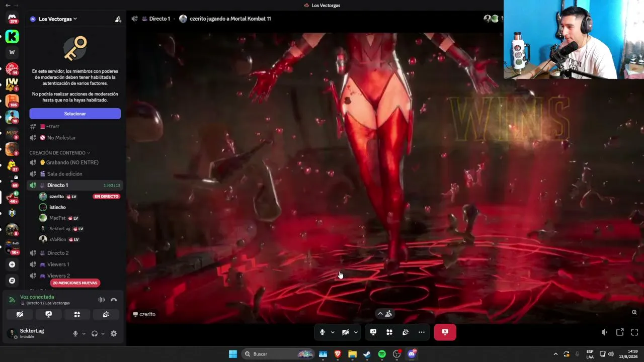Show or hide the participants strip toggle
This screenshot has width=644, height=362.
coord(385,314)
